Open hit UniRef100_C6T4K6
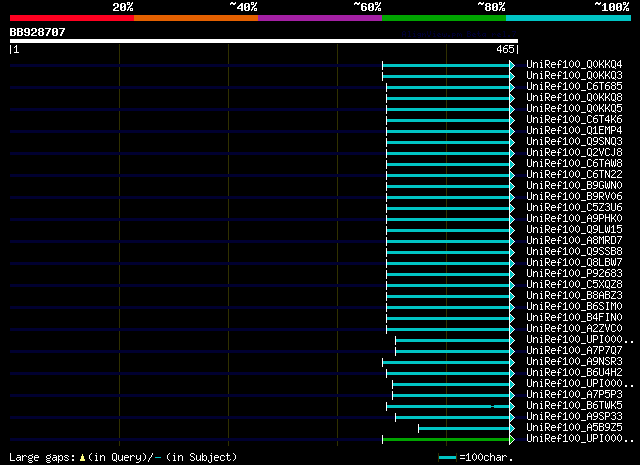This screenshot has height=465, width=640. tap(574, 120)
